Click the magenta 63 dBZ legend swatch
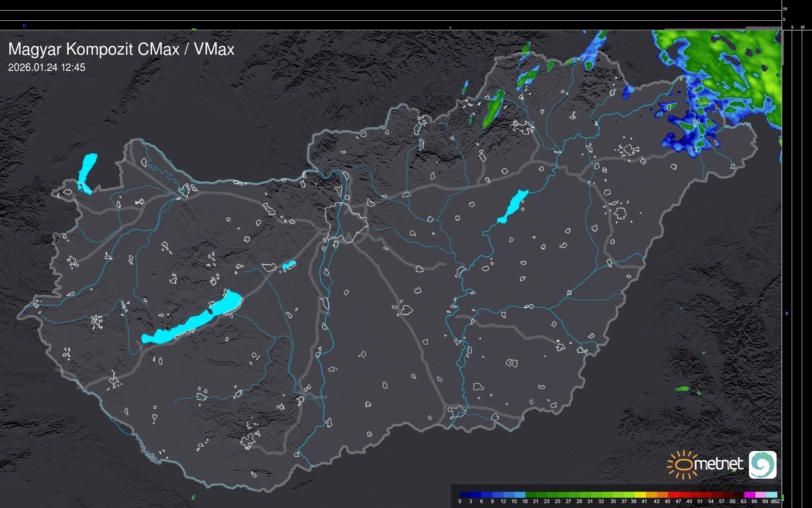The width and height of the screenshot is (812, 508). [x=750, y=495]
